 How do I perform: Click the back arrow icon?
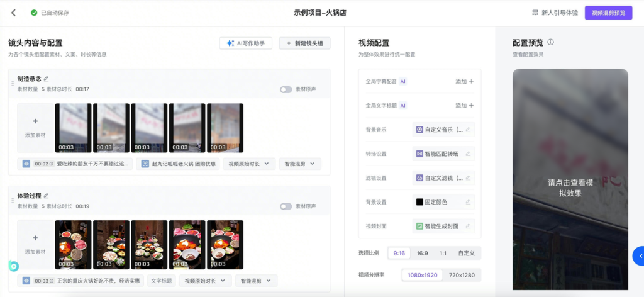tap(14, 13)
